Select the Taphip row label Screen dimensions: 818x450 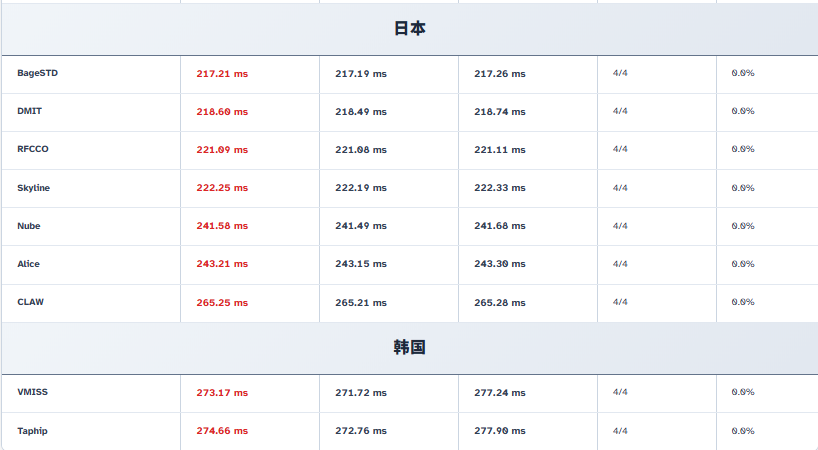32,431
